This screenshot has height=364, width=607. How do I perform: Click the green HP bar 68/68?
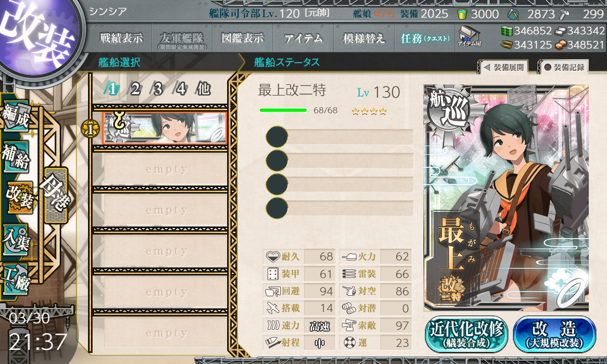(283, 110)
